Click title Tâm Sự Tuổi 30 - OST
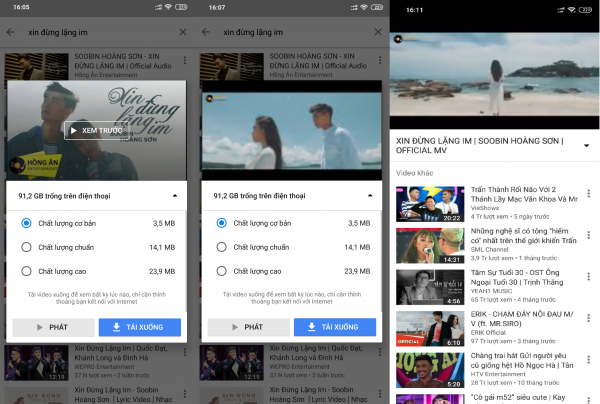The width and height of the screenshot is (600, 404). pyautogui.click(x=517, y=277)
